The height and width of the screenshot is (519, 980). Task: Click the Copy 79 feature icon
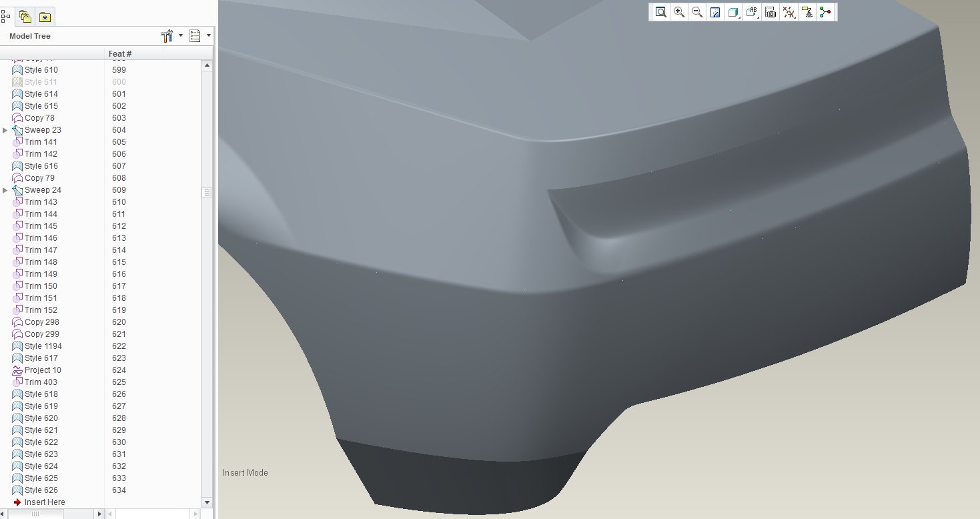click(17, 178)
